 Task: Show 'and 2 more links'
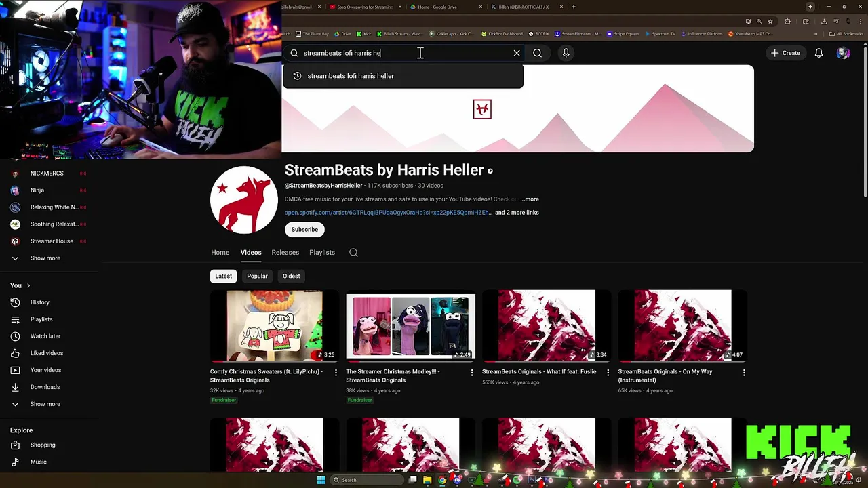(517, 213)
